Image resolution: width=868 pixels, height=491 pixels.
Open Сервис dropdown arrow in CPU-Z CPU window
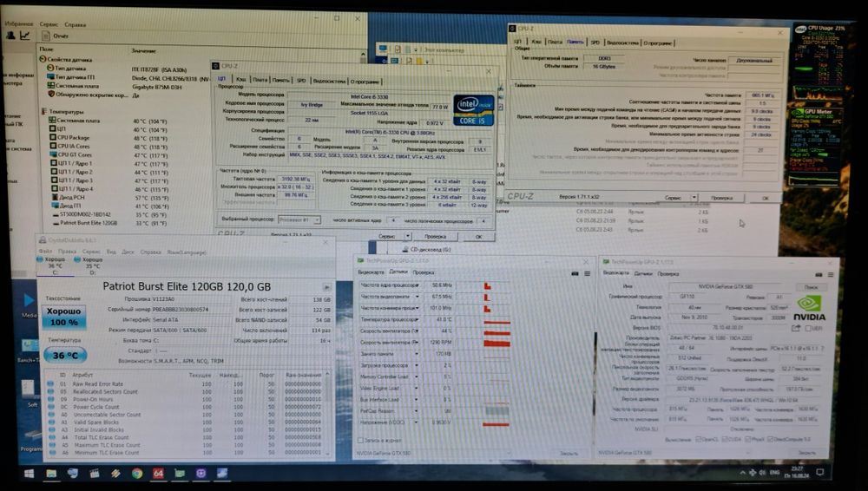[408, 236]
